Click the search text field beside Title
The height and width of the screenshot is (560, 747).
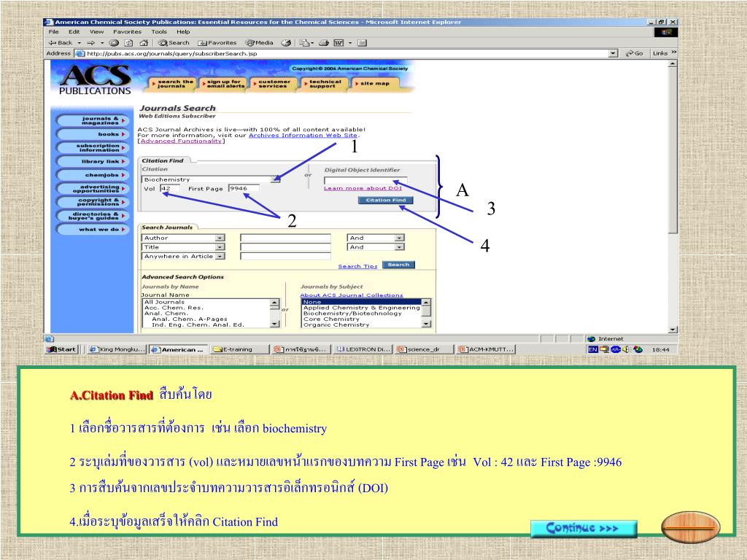click(x=285, y=247)
